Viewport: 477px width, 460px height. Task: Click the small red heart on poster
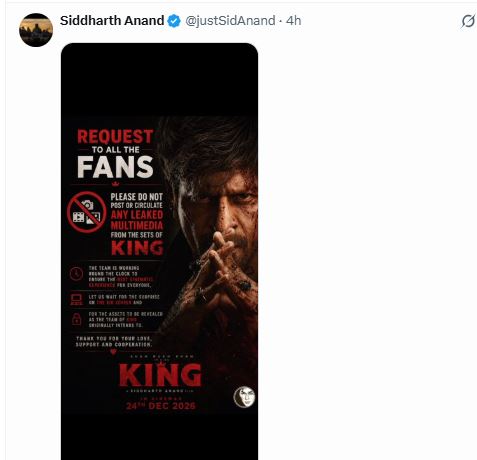pos(113,351)
